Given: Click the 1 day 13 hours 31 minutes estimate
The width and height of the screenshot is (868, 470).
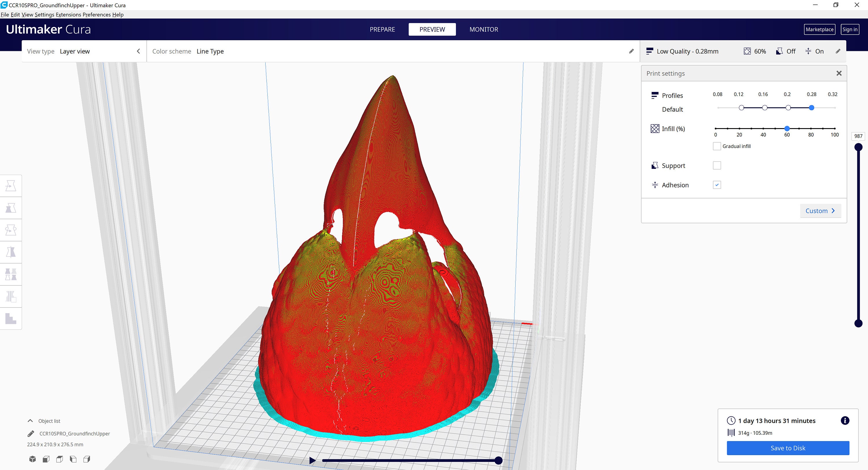Looking at the screenshot, I should pos(777,421).
